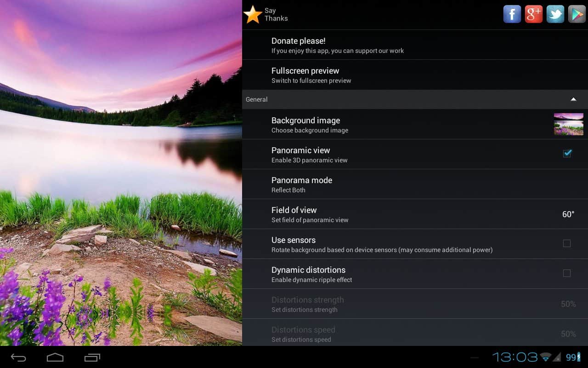Select the Fullscreen preview entry

click(305, 75)
